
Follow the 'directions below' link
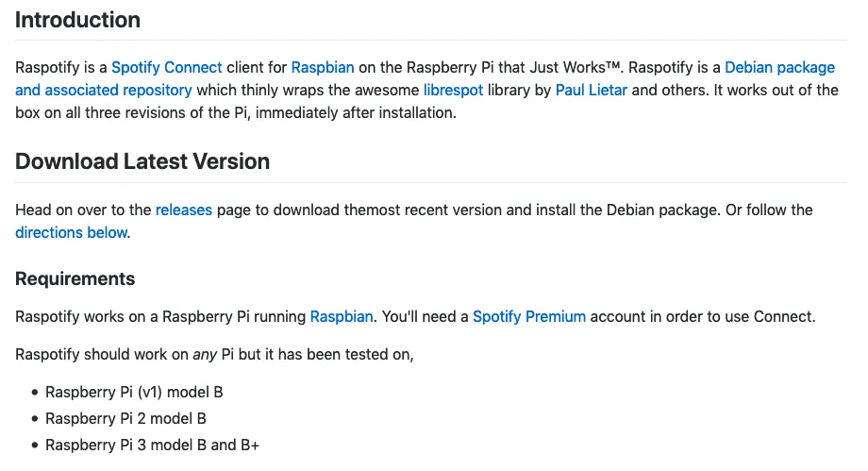pos(72,233)
